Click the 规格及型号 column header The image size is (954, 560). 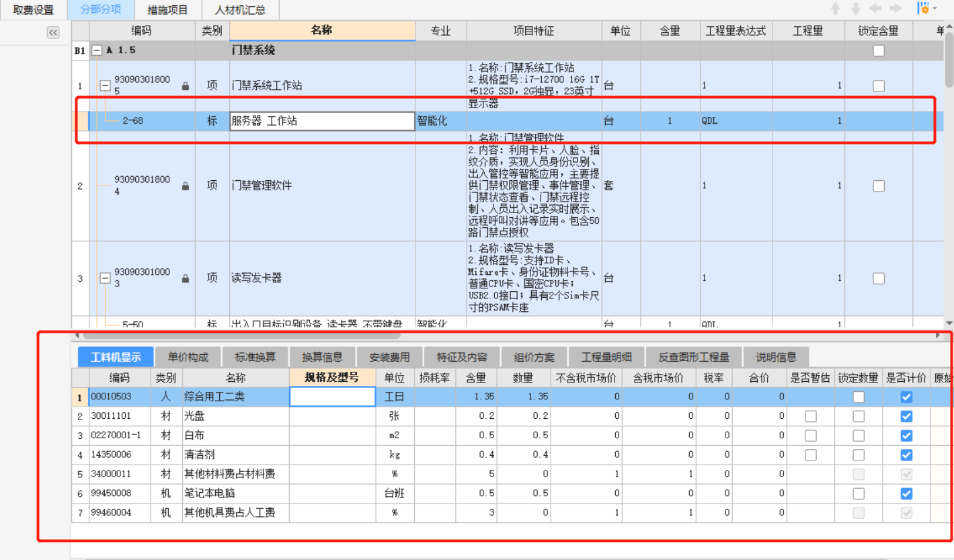[332, 377]
